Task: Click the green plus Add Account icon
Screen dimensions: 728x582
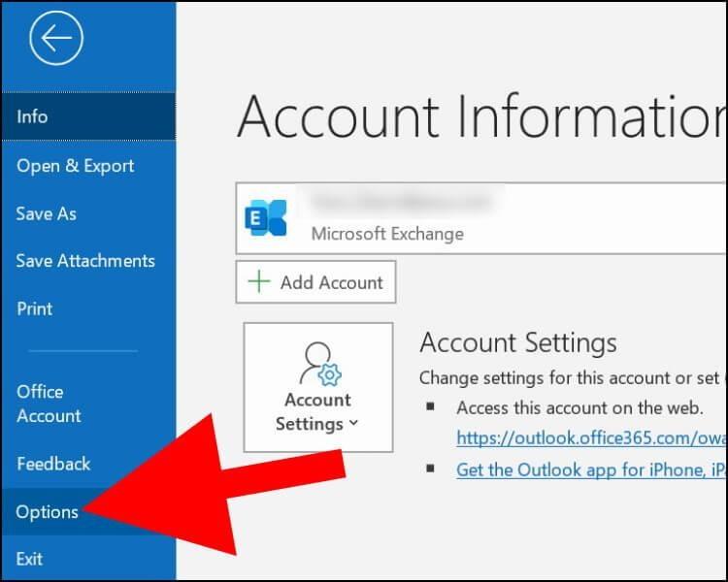Action: point(259,281)
